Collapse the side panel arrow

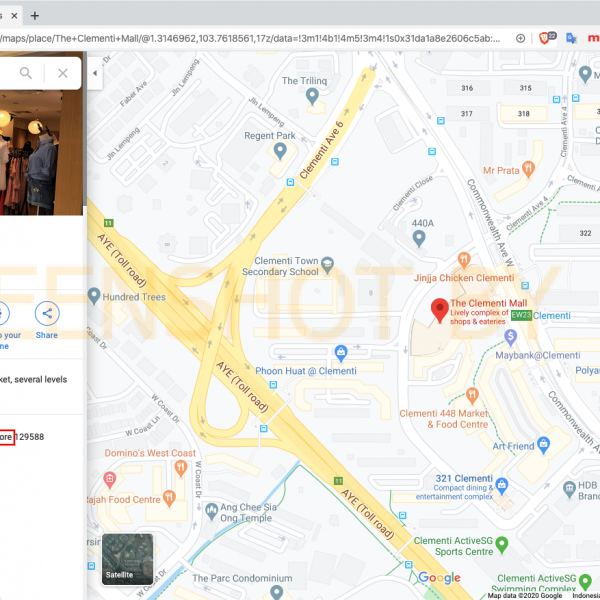pos(95,73)
